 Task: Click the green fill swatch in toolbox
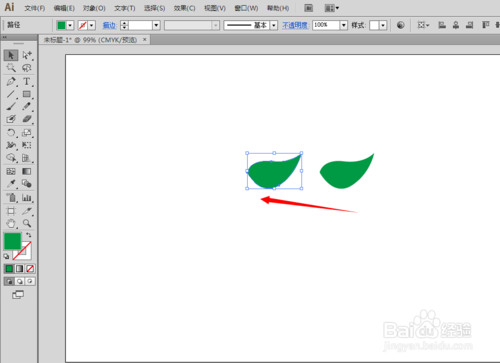(x=12, y=241)
